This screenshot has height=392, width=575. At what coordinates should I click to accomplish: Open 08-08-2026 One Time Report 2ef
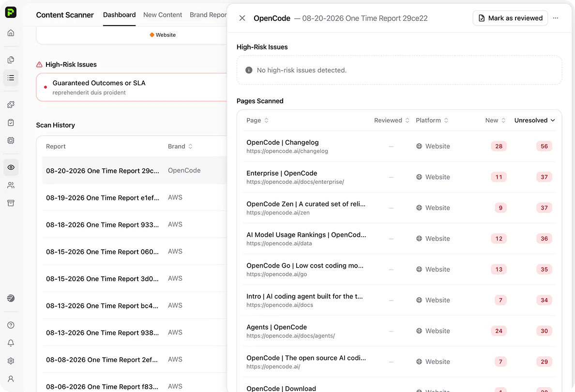pyautogui.click(x=135, y=360)
